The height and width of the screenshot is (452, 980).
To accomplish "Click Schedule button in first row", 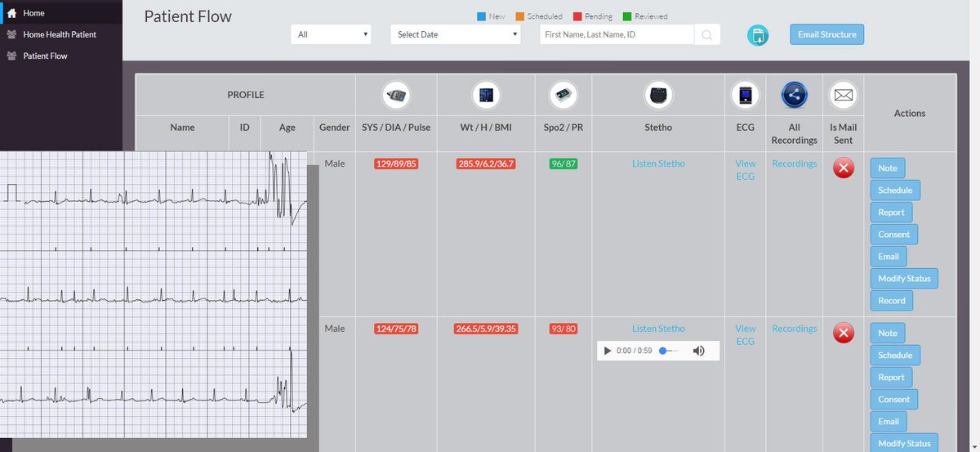I will click(x=895, y=190).
